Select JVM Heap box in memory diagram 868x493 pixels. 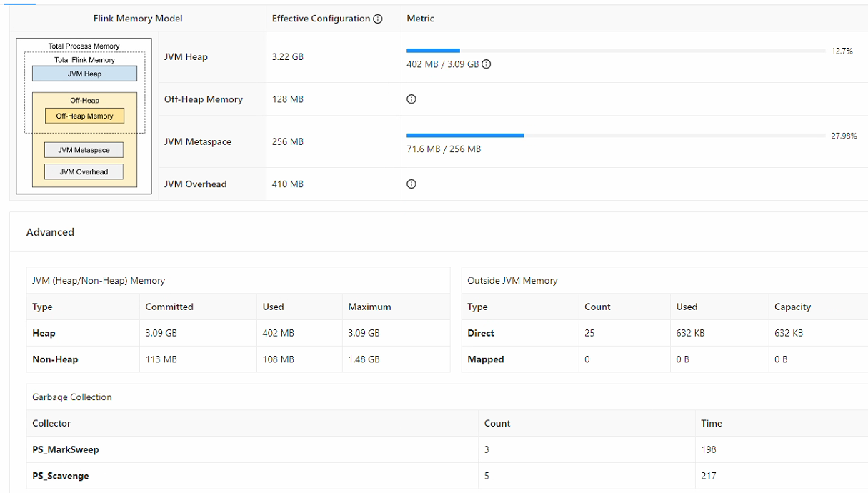coord(84,74)
